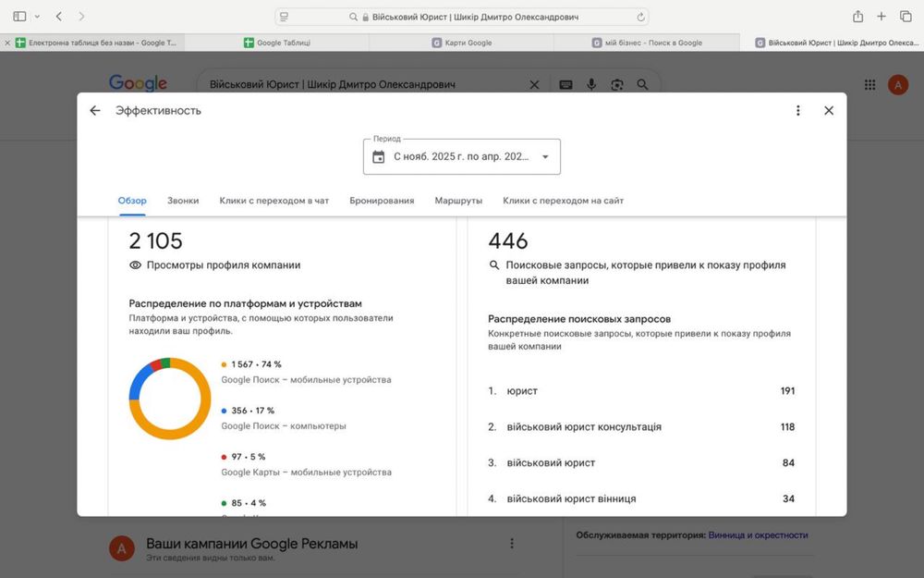Go back with the Safari back arrow

click(x=59, y=17)
